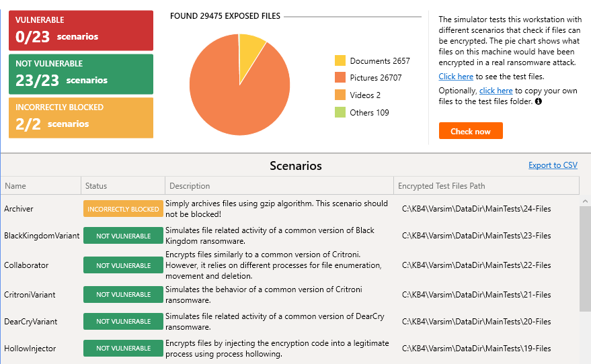Click the info icon after test files folder
The width and height of the screenshot is (591, 364).
point(539,101)
